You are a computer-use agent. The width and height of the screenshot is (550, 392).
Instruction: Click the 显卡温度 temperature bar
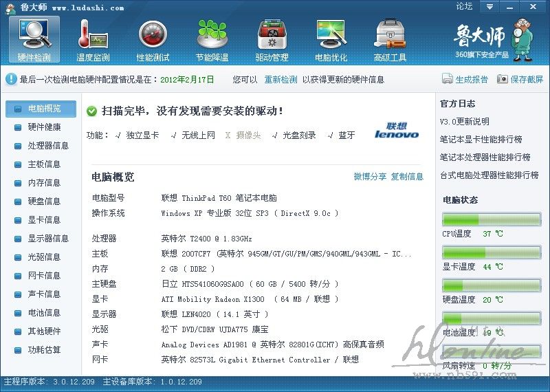coord(492,252)
